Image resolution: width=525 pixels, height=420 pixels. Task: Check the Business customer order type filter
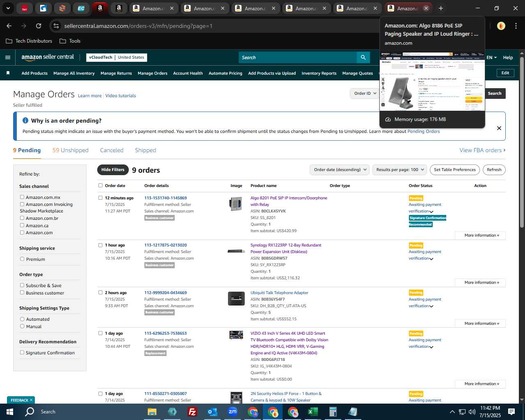coord(22,293)
